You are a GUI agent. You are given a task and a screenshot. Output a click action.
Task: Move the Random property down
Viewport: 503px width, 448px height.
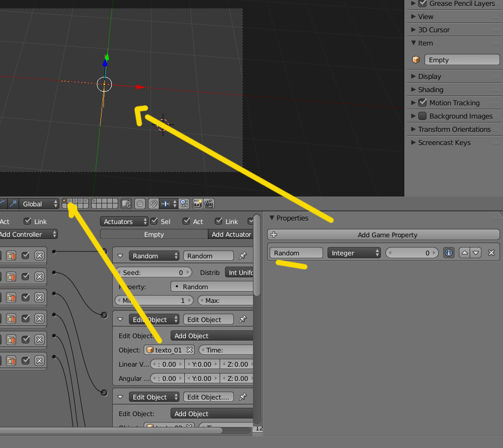476,253
